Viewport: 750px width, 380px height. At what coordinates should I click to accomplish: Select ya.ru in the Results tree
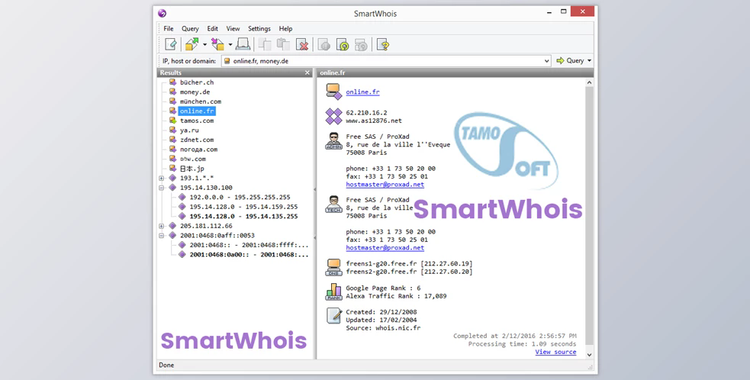(x=189, y=130)
